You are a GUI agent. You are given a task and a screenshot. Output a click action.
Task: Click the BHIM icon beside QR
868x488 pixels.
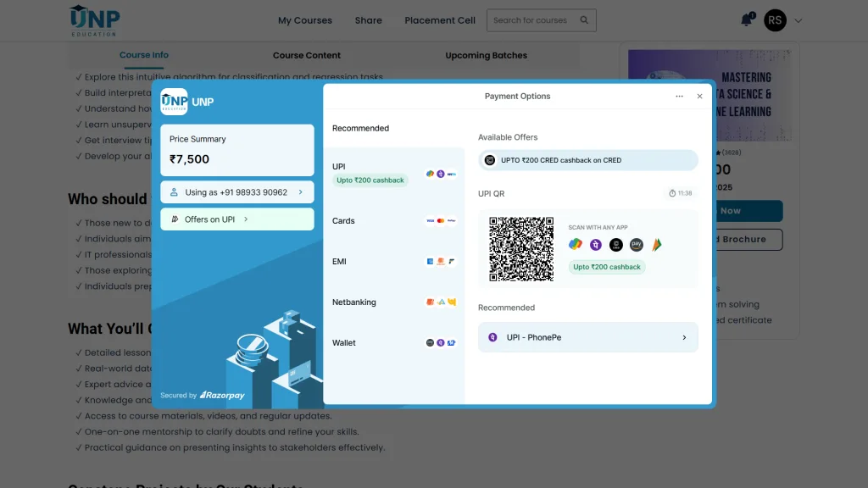click(657, 245)
